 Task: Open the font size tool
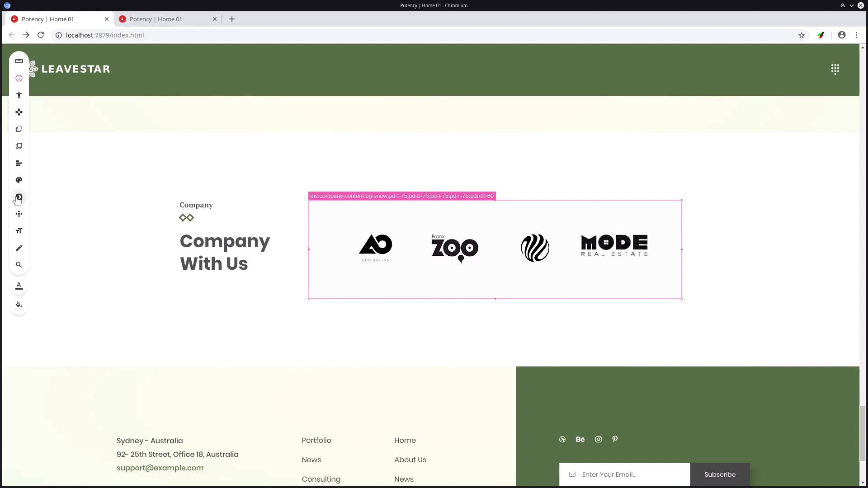19,231
